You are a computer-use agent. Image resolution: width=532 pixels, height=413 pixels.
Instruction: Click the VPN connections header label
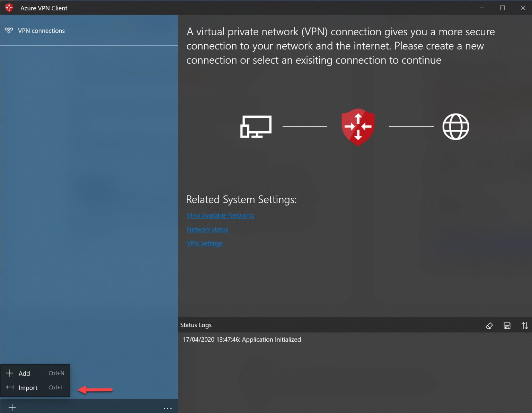pyautogui.click(x=41, y=30)
